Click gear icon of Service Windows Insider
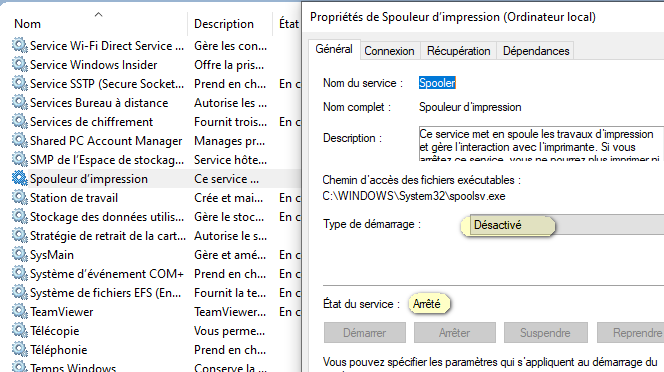This screenshot has height=372, width=664. click(19, 64)
